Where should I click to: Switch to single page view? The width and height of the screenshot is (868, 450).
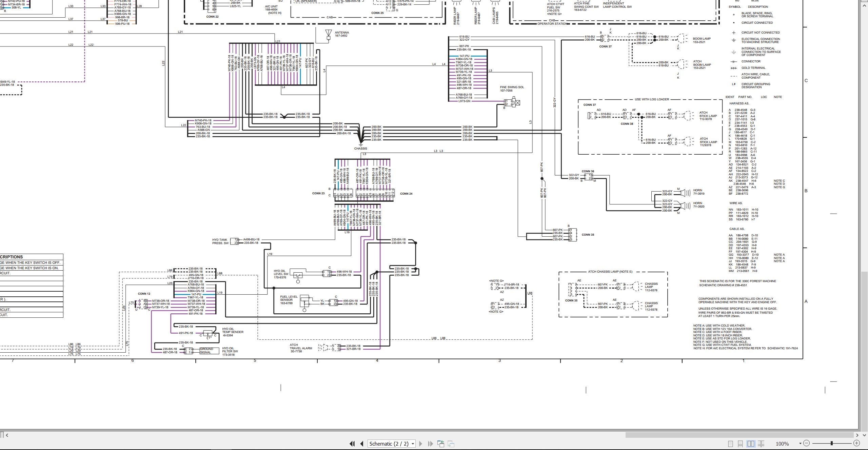(730, 444)
